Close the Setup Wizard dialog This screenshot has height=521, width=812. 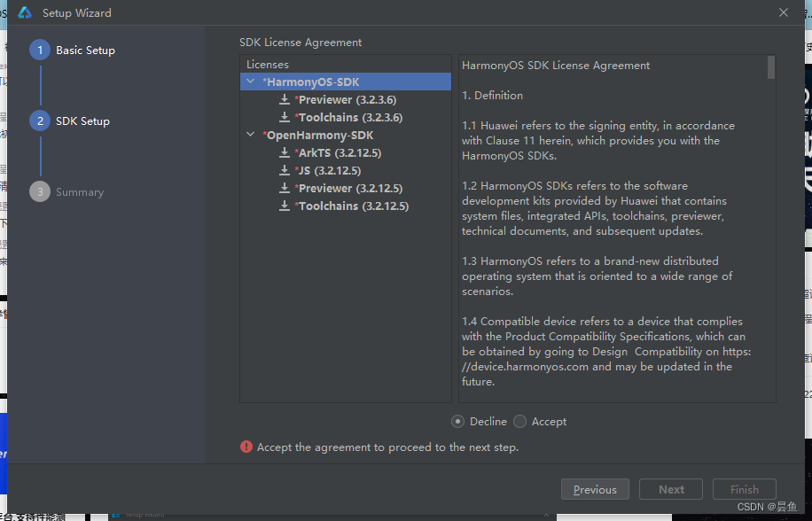coord(784,12)
